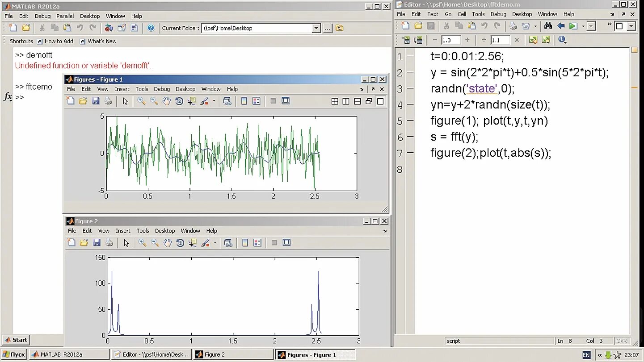
Task: Expand the Current Folder path dropdown
Action: click(316, 28)
